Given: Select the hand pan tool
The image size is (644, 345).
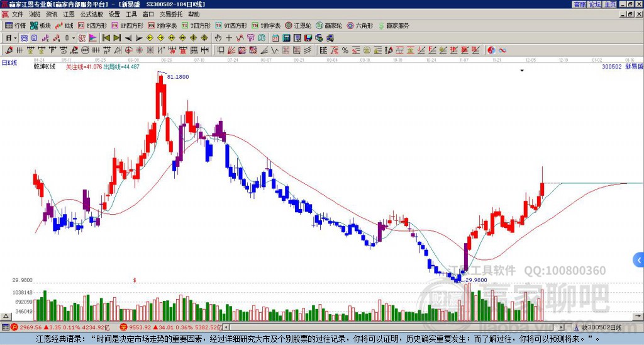Looking at the screenshot, I should click(218, 38).
